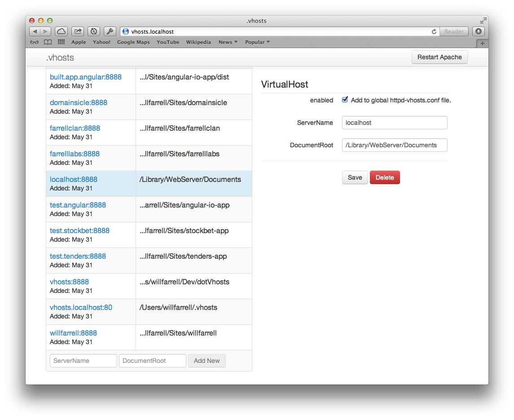Open iCloud Tabs cloud icon
Image resolution: width=514 pixels, height=420 pixels.
(x=61, y=31)
